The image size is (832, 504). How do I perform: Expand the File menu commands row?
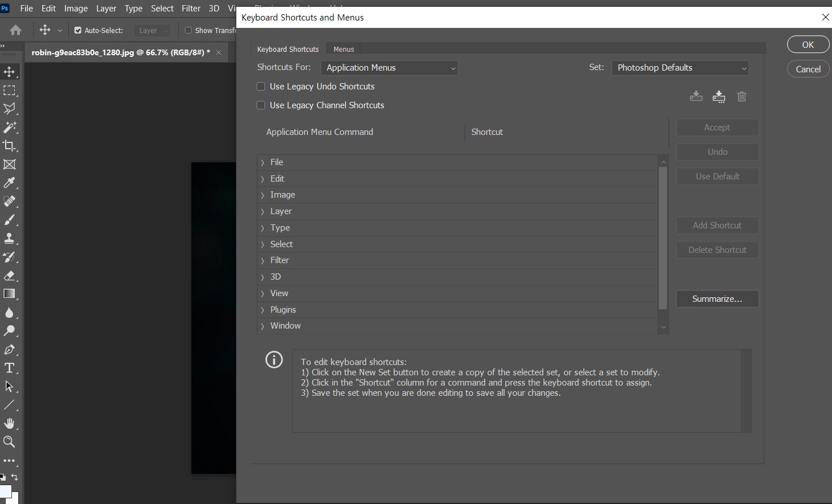click(457, 162)
